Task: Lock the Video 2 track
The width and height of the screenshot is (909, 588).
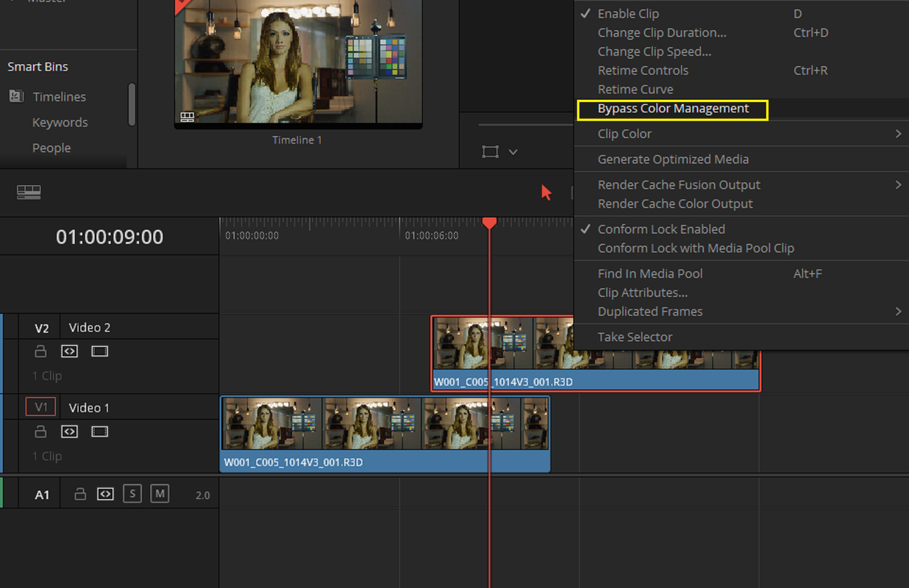Action: (x=40, y=352)
